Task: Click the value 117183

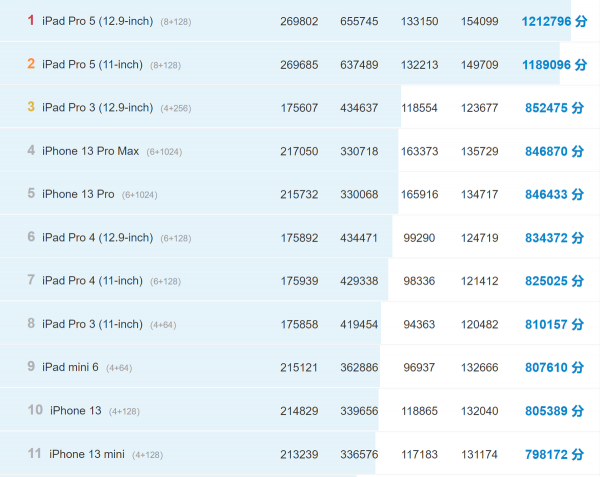Action: (419, 454)
